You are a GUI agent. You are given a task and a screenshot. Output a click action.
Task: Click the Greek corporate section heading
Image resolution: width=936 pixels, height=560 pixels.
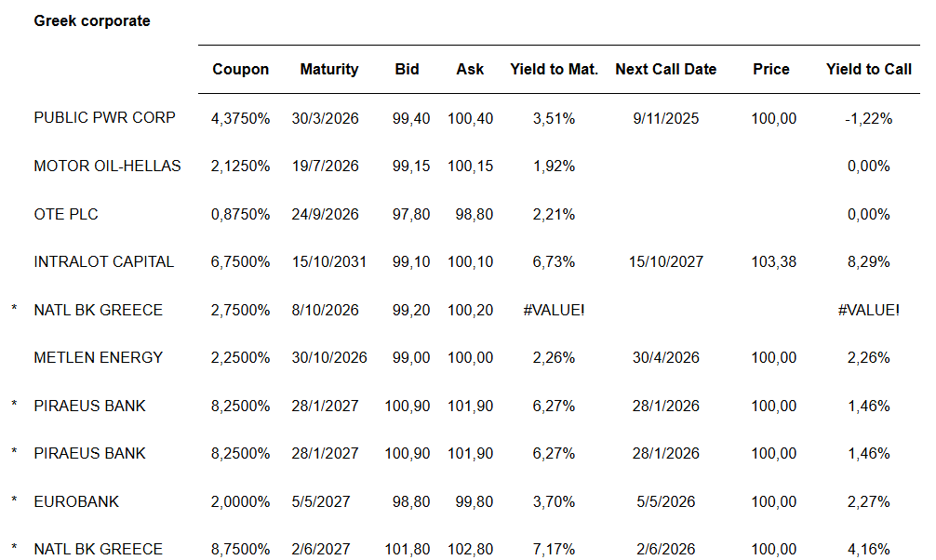pos(91,20)
